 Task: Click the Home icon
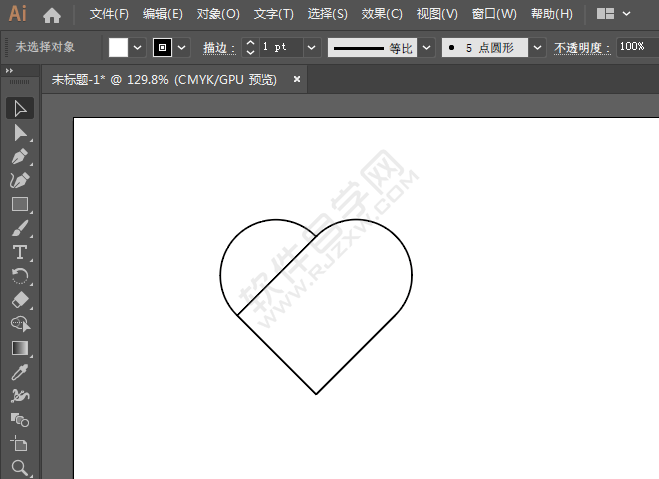52,15
